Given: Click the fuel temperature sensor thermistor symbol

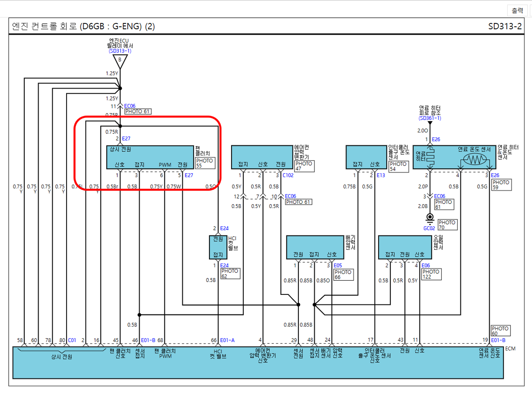Looking at the screenshot, I should 475,159.
